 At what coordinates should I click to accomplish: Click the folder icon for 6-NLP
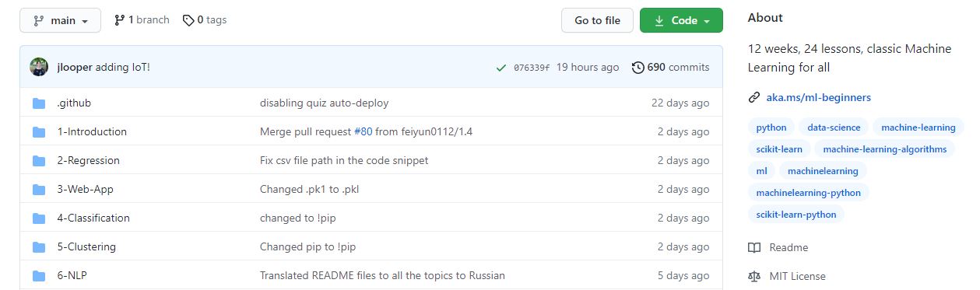pyautogui.click(x=39, y=276)
